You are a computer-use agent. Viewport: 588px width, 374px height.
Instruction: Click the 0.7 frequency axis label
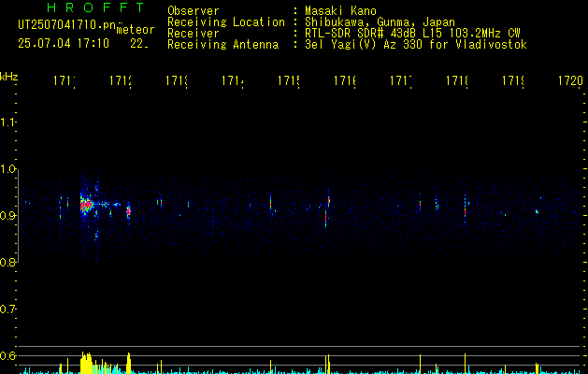[7, 309]
